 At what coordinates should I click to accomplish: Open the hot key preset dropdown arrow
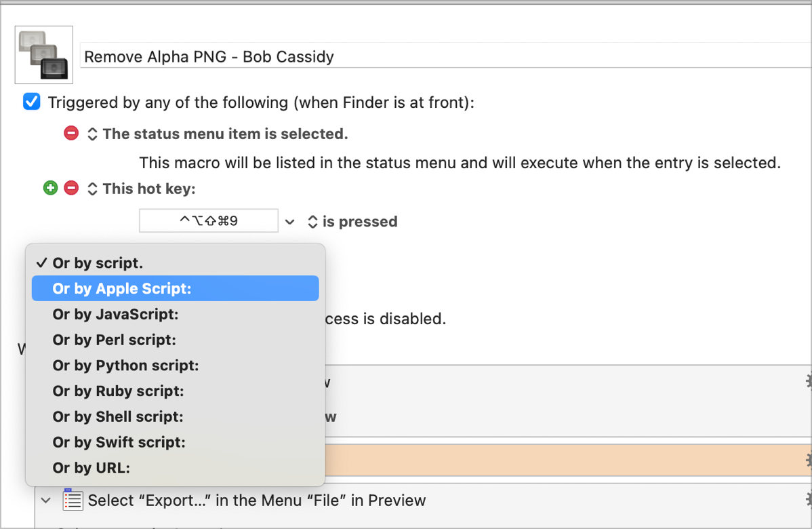[290, 222]
